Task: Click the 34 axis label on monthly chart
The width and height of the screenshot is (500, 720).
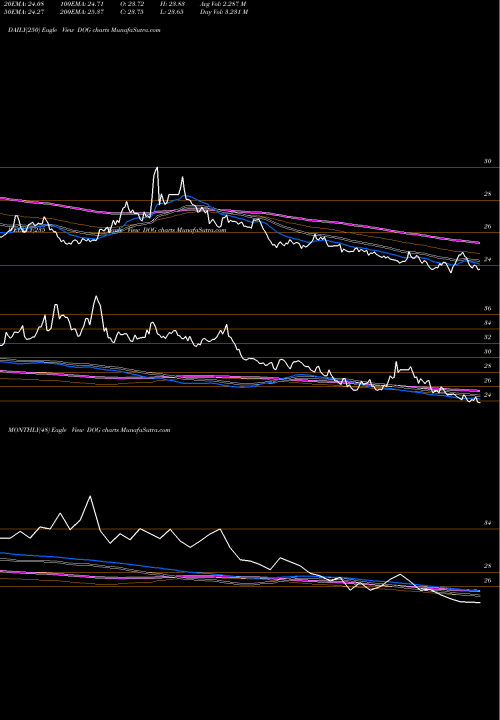Action: tap(488, 523)
